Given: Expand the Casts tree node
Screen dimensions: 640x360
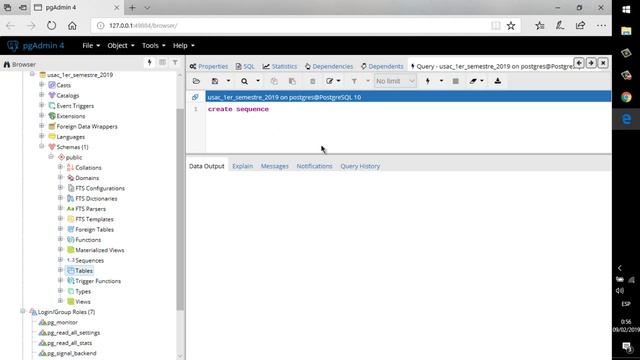Looking at the screenshot, I should coord(41,84).
